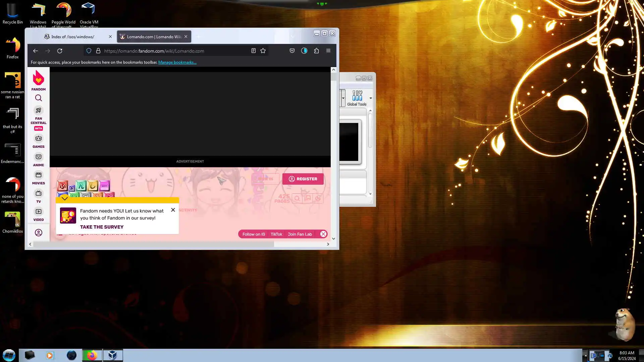Click the Manage bookmarks link

pos(177,62)
